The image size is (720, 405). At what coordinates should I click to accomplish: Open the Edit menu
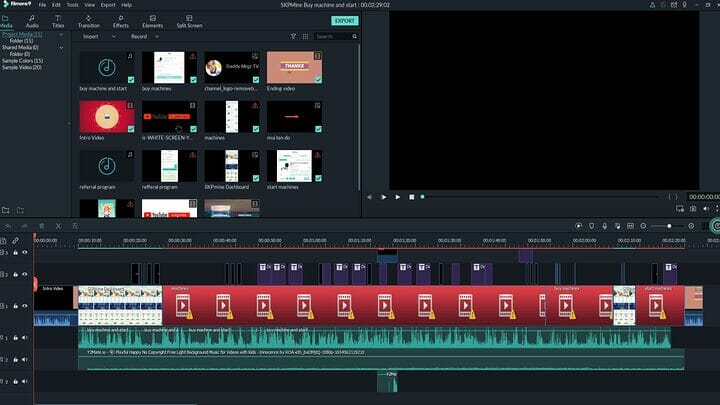[56, 5]
